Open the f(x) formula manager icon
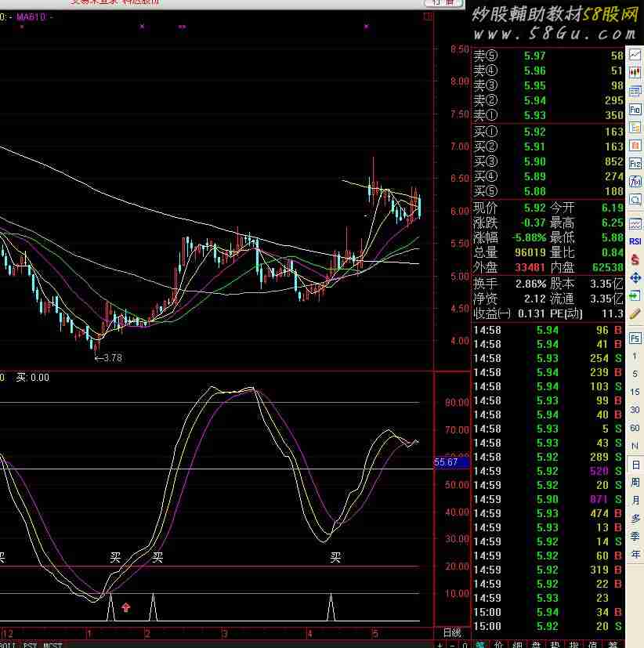 pyautogui.click(x=635, y=182)
